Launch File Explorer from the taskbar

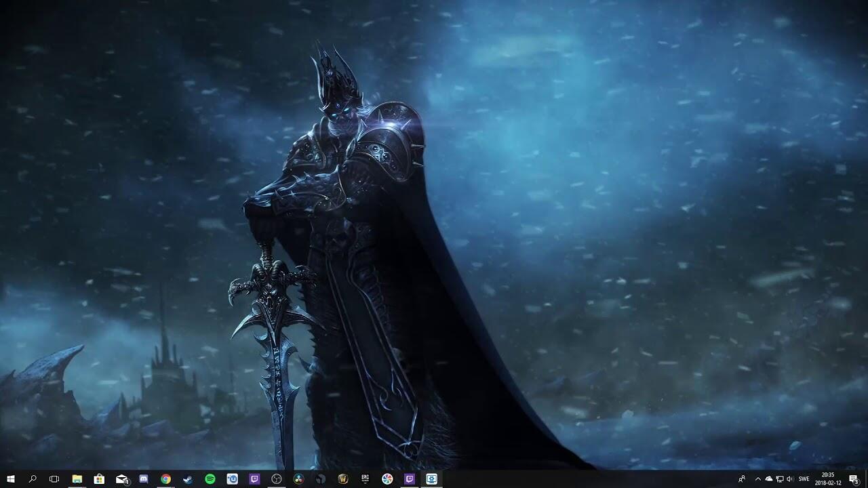(77, 479)
